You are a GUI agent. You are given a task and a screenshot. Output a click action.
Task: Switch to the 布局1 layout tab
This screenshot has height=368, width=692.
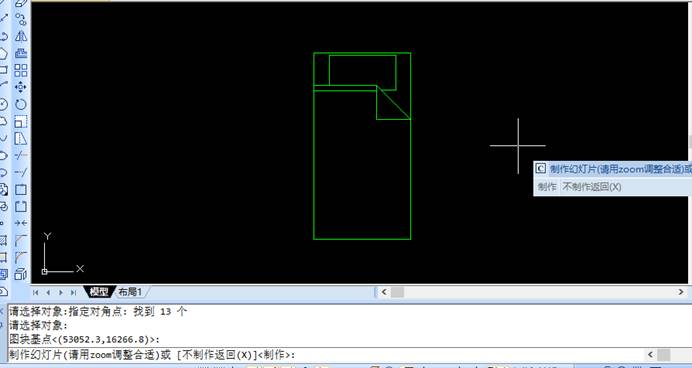(130, 292)
